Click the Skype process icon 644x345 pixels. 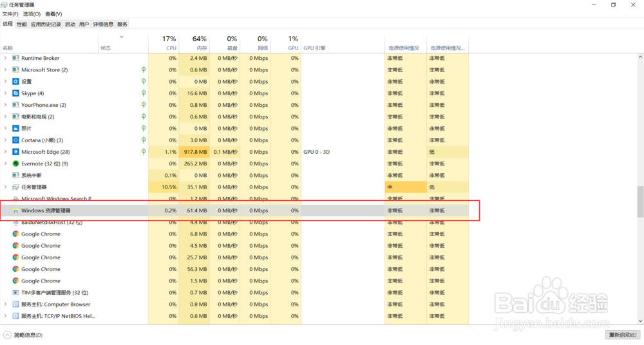pyautogui.click(x=15, y=93)
